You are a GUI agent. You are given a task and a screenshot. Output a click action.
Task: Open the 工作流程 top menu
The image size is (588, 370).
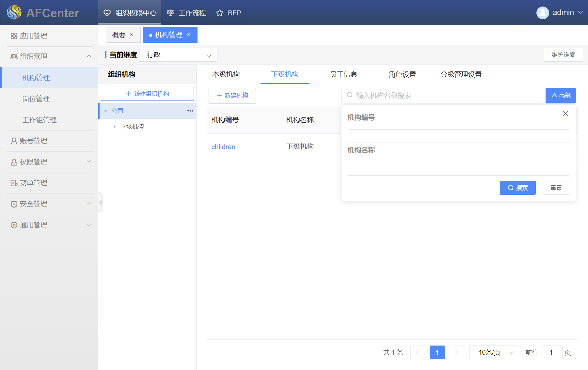click(186, 13)
